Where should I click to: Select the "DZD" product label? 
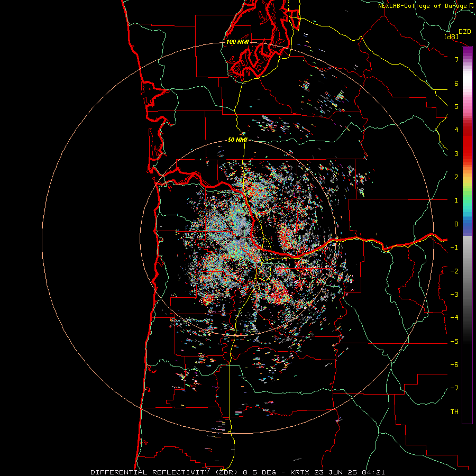click(x=464, y=32)
